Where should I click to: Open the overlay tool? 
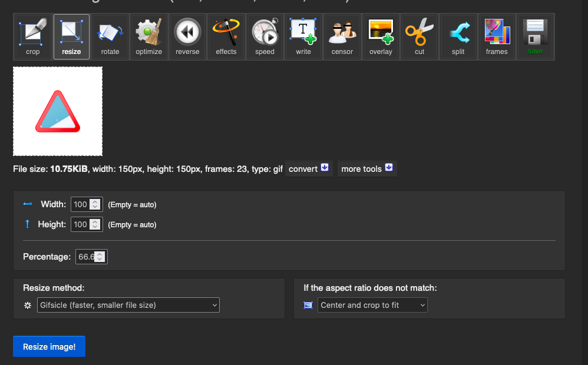click(x=381, y=36)
